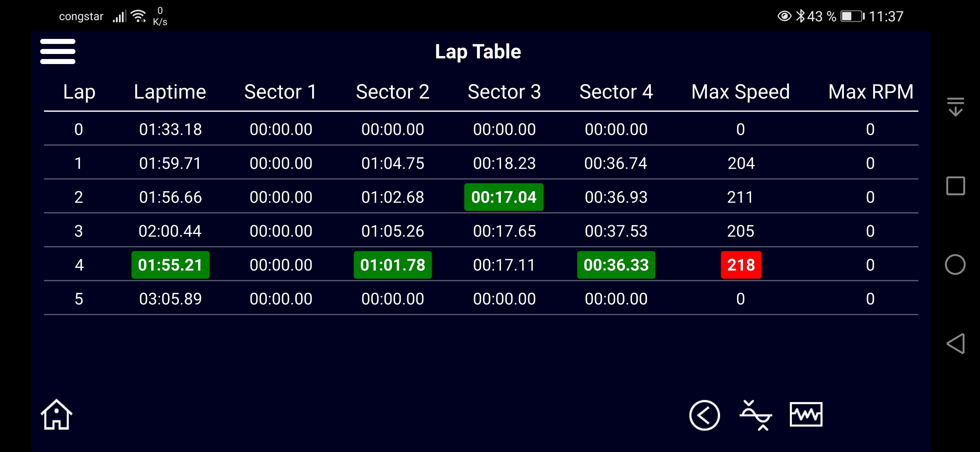
Task: Select green Sector 4 time 00:36.33
Action: [616, 265]
